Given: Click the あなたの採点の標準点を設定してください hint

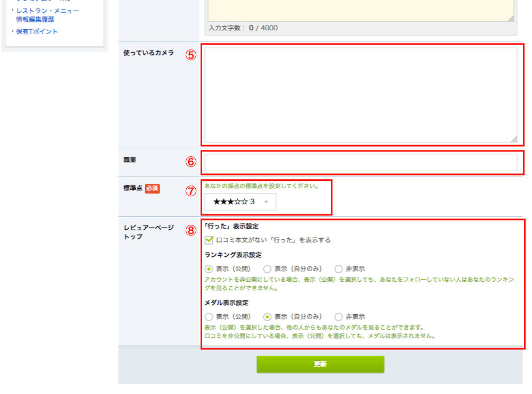Looking at the screenshot, I should coord(261,186).
